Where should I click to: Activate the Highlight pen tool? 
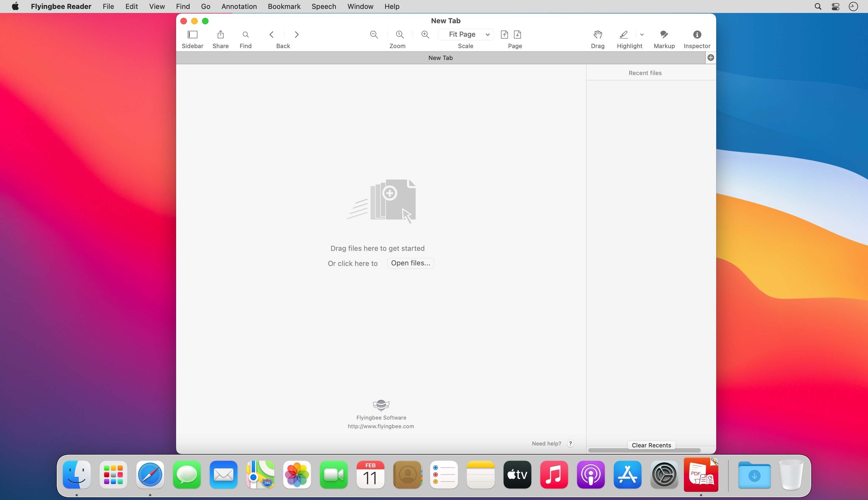[623, 35]
